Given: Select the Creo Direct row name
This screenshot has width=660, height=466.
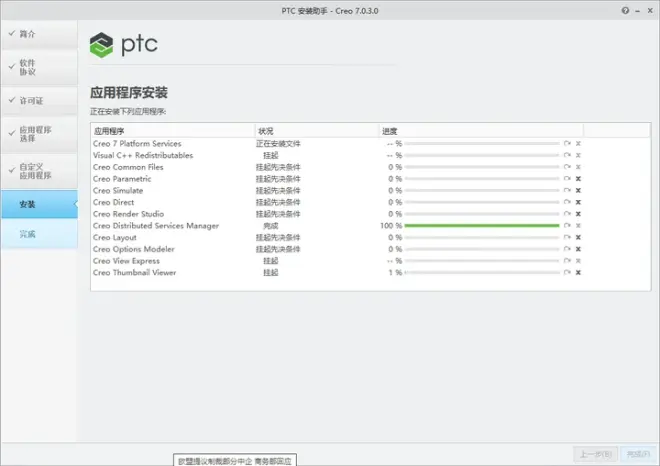Looking at the screenshot, I should pyautogui.click(x=114, y=202).
